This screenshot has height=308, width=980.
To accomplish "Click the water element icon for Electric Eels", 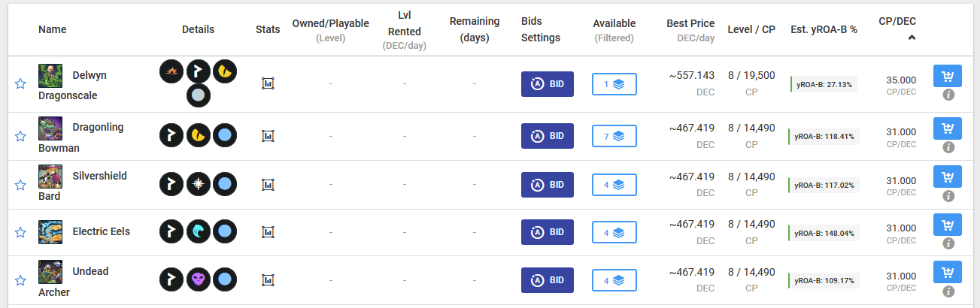I will pos(199,231).
